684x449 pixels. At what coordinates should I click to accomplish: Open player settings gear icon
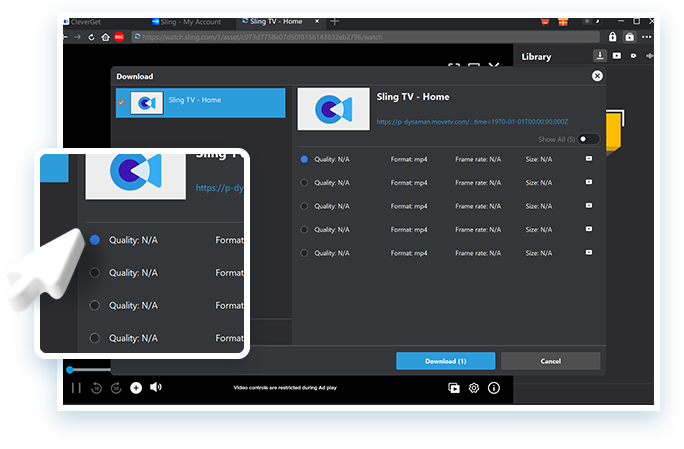tap(474, 388)
